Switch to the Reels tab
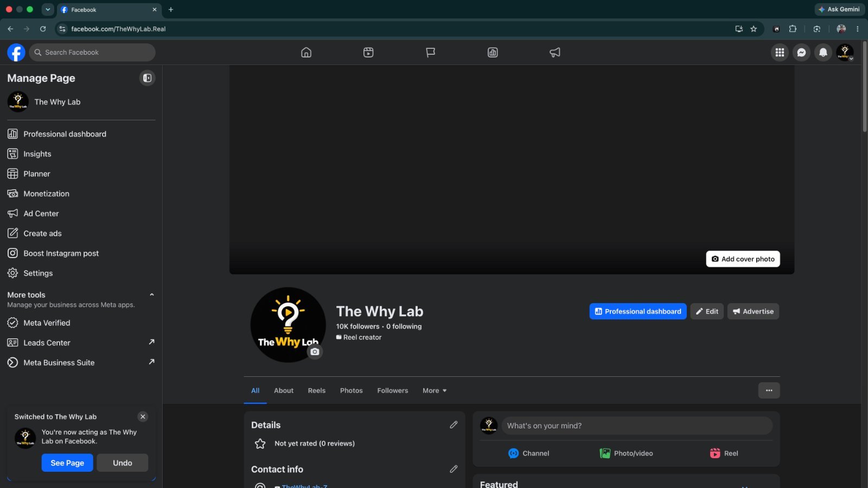The height and width of the screenshot is (488, 868). [x=317, y=390]
